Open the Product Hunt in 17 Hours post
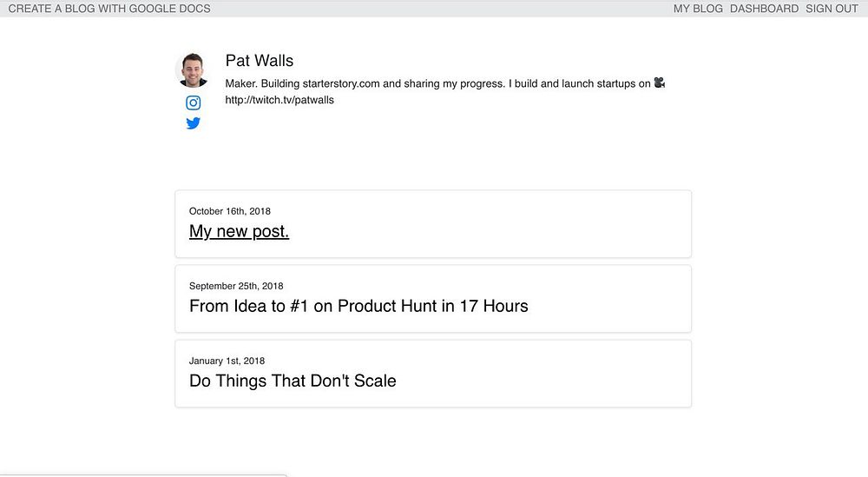The image size is (868, 477). click(x=358, y=306)
